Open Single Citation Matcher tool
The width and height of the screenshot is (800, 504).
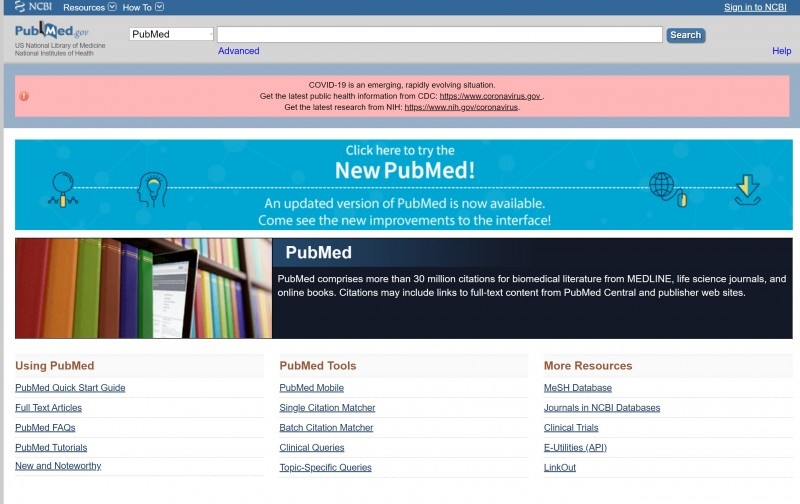327,408
